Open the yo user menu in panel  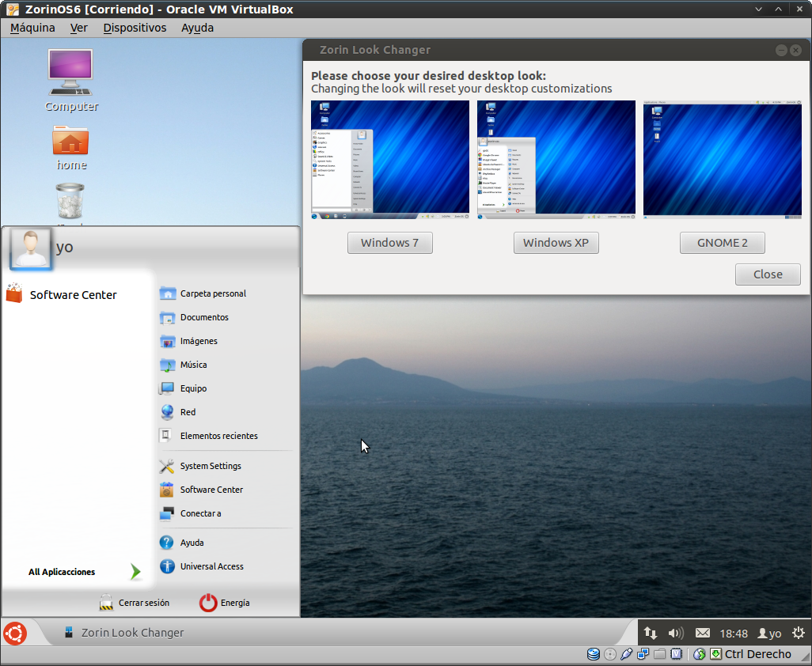pos(769,633)
